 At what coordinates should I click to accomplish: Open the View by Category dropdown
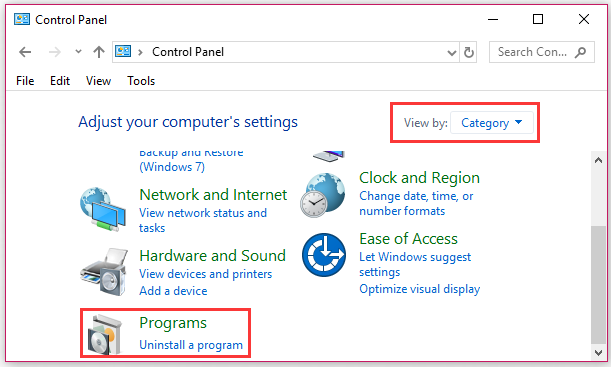click(x=492, y=123)
